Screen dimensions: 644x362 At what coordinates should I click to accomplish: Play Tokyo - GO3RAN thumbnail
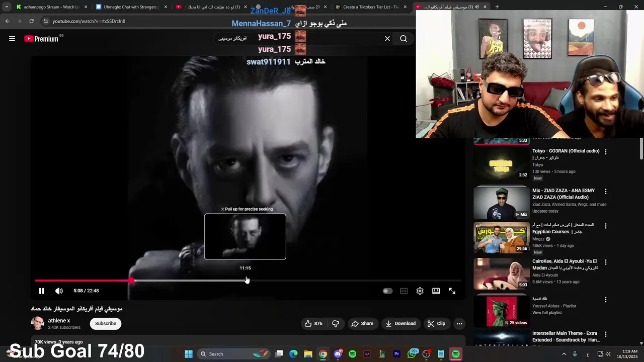click(x=502, y=163)
